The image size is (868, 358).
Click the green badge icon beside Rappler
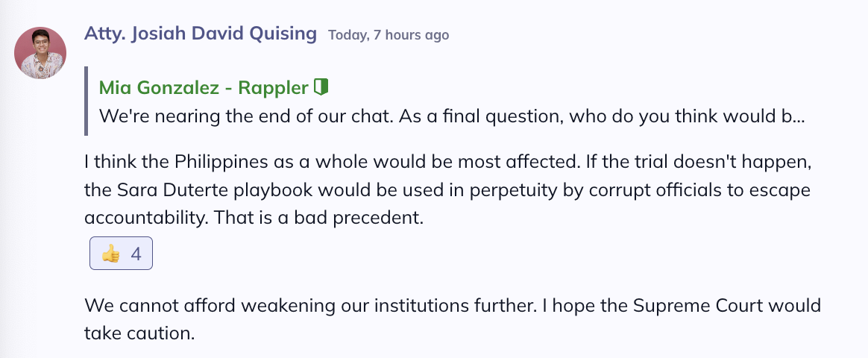pos(321,87)
